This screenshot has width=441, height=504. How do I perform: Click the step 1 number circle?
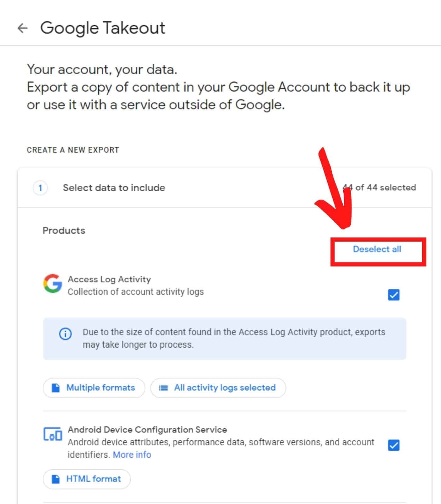point(40,188)
